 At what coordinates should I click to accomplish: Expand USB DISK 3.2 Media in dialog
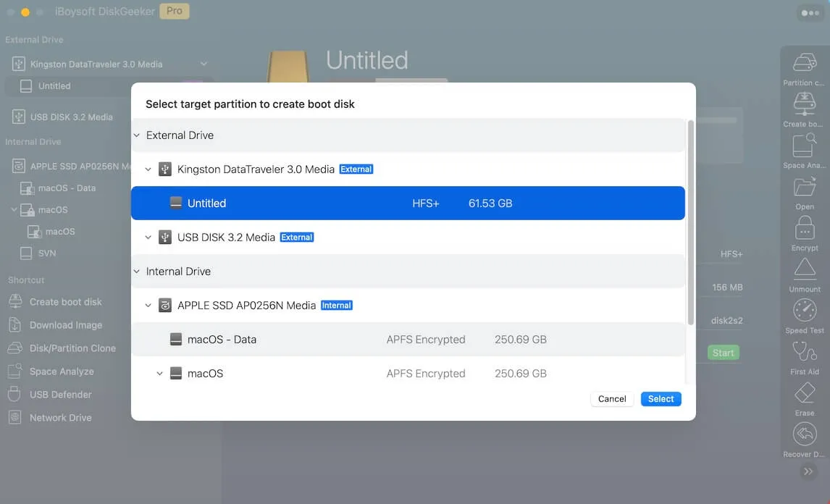[x=148, y=238]
